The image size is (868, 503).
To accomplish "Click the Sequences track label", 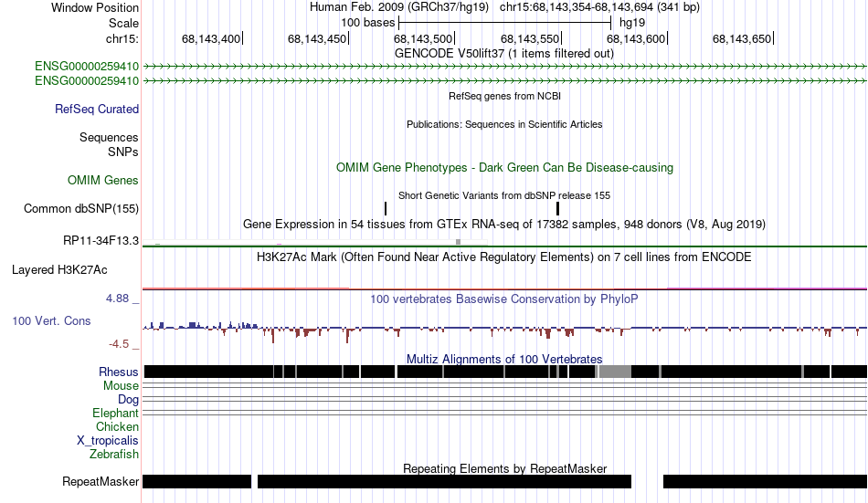I will (x=109, y=137).
